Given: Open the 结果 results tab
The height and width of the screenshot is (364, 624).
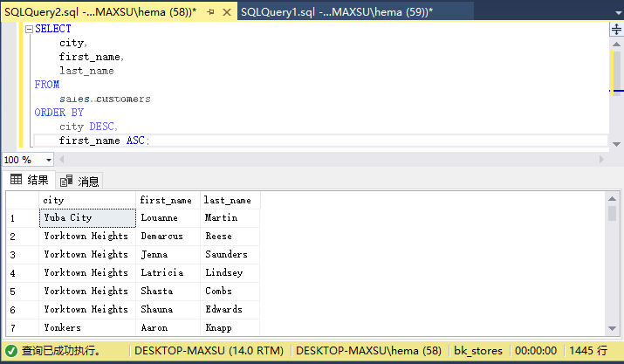Looking at the screenshot, I should [x=30, y=180].
